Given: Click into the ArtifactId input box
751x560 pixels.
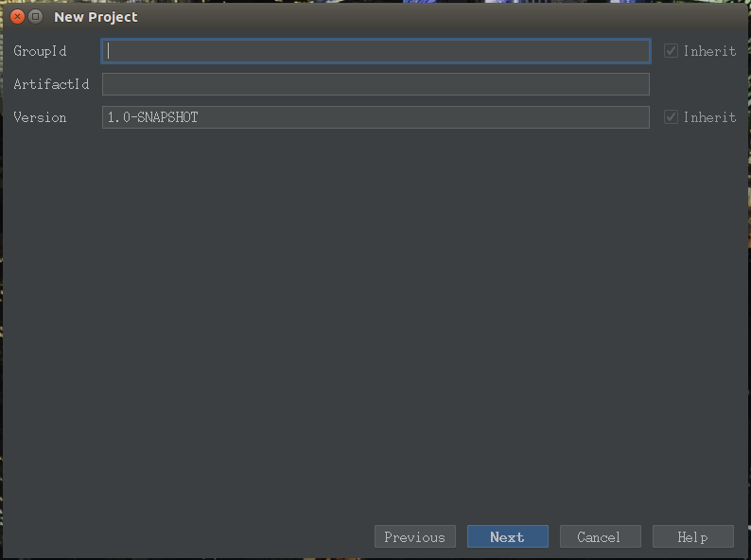Looking at the screenshot, I should pos(375,84).
